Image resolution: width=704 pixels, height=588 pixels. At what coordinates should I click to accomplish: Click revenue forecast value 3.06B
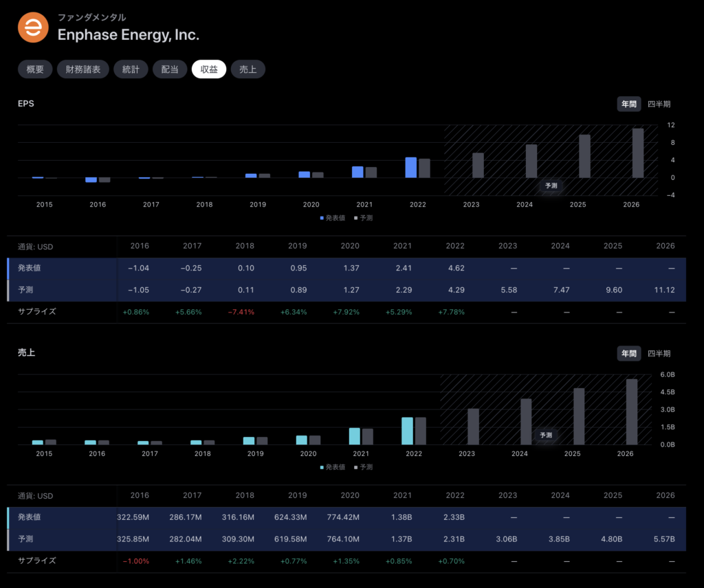(507, 539)
